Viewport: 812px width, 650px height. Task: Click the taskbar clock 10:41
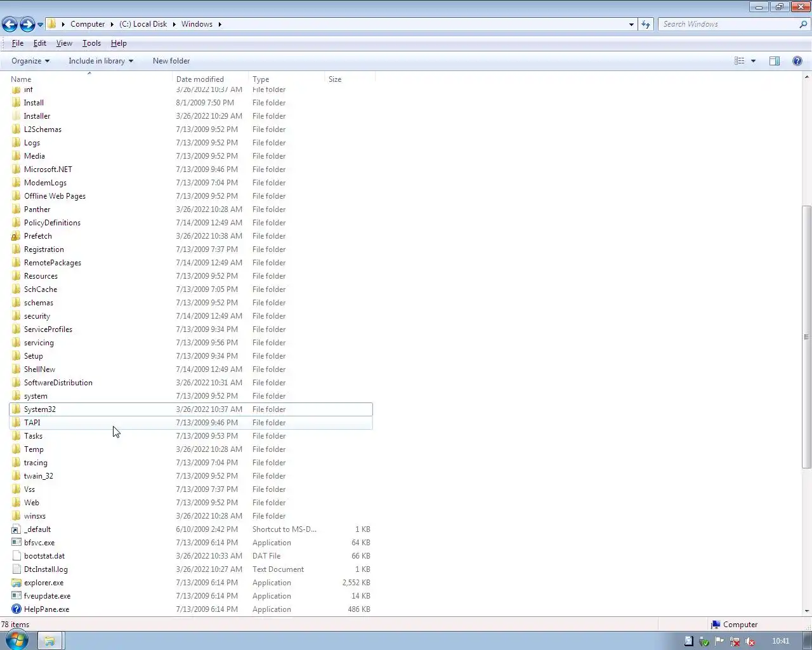click(781, 641)
